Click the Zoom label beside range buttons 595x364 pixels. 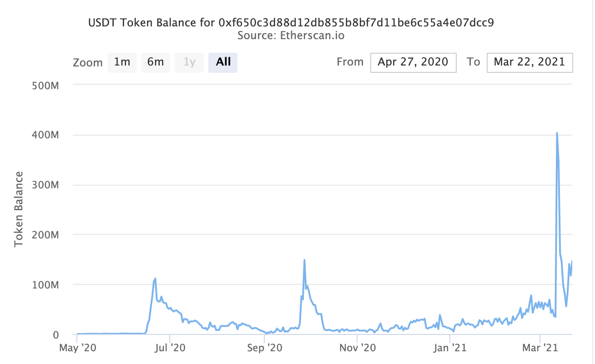pos(88,63)
